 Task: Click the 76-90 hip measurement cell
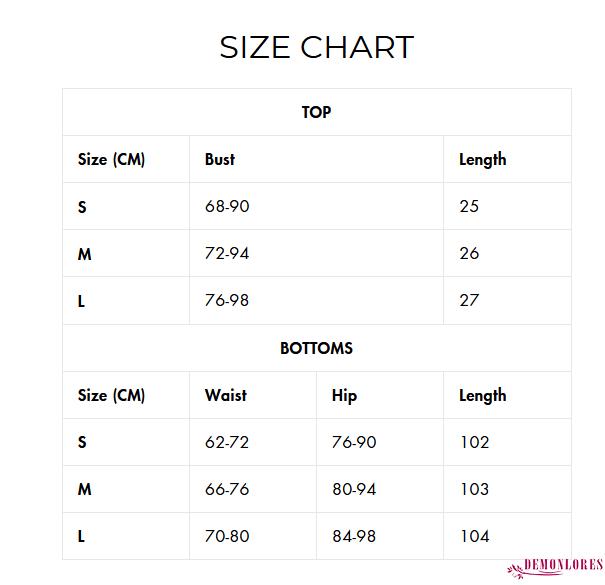354,442
